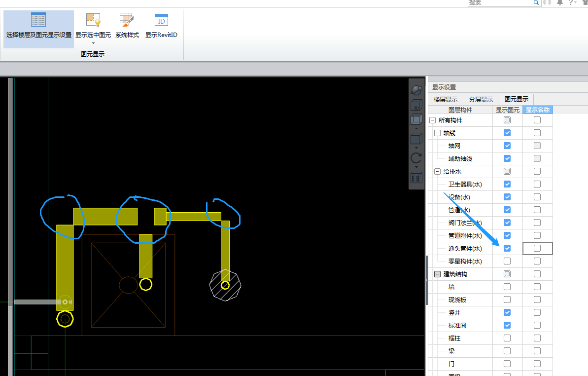Uncheck 显示图元 for 辅助轴线

pyautogui.click(x=507, y=158)
